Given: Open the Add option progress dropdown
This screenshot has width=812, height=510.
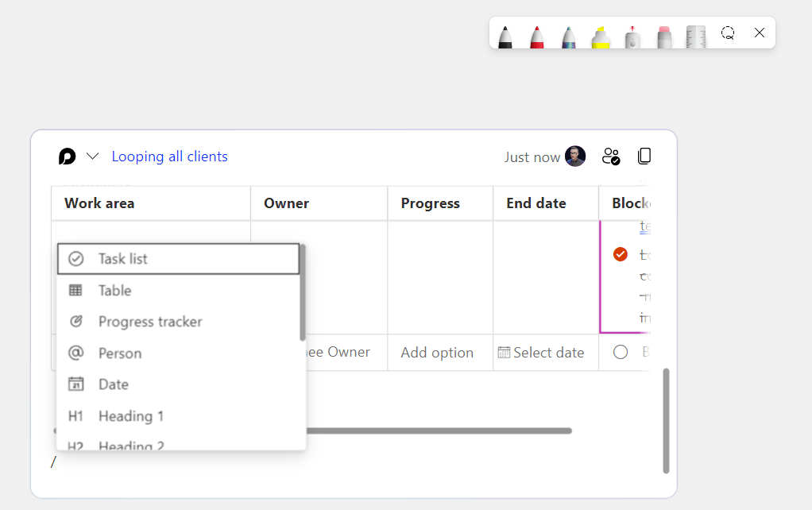Looking at the screenshot, I should [437, 353].
